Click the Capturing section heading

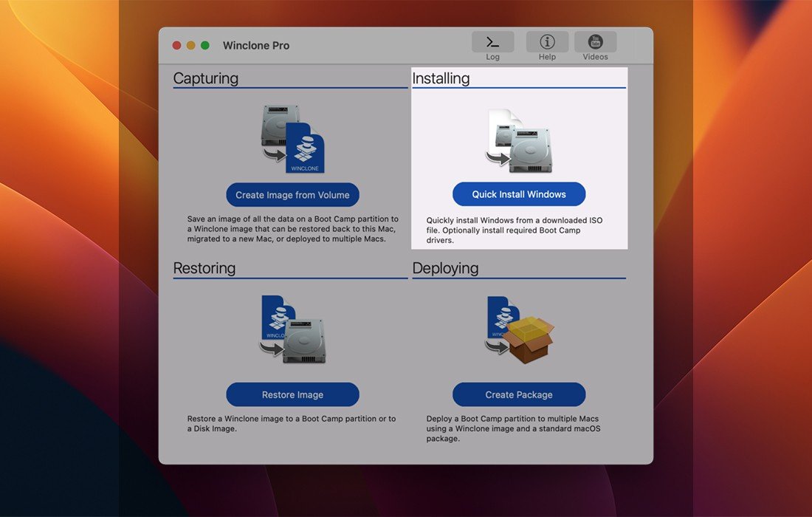click(x=206, y=78)
